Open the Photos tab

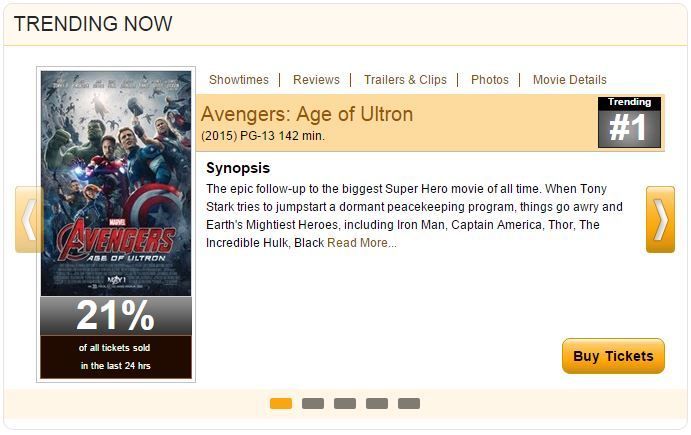(x=490, y=80)
